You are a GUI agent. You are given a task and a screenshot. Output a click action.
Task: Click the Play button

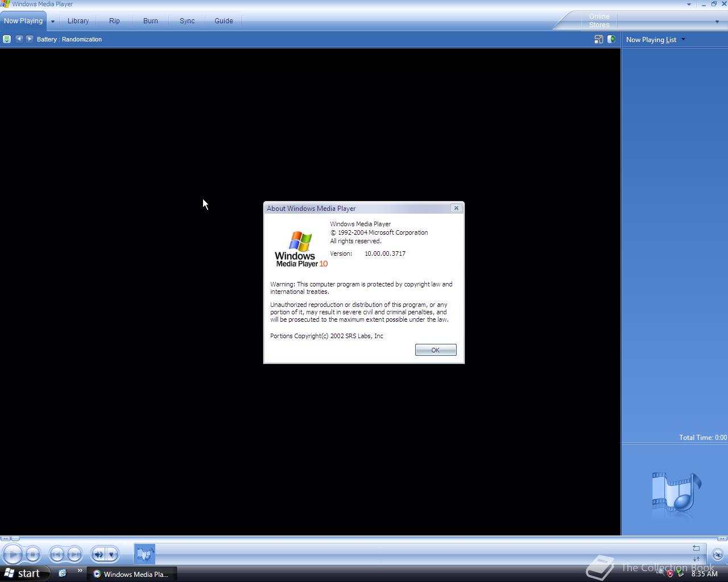click(13, 554)
